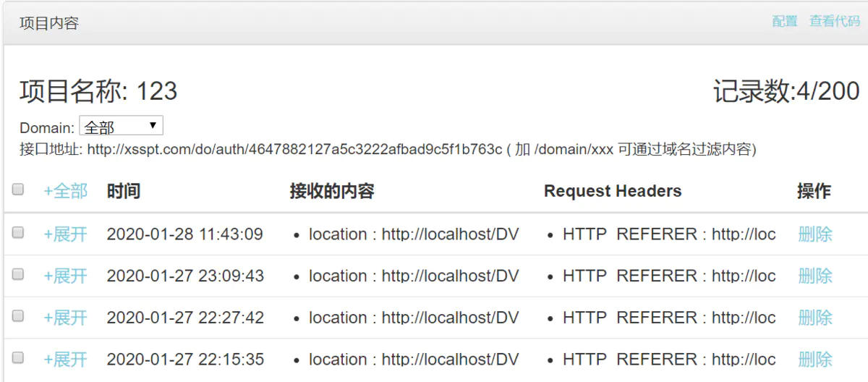Screen dimensions: 868x382
Task: Open the 查看代码 link
Action: coord(834,22)
